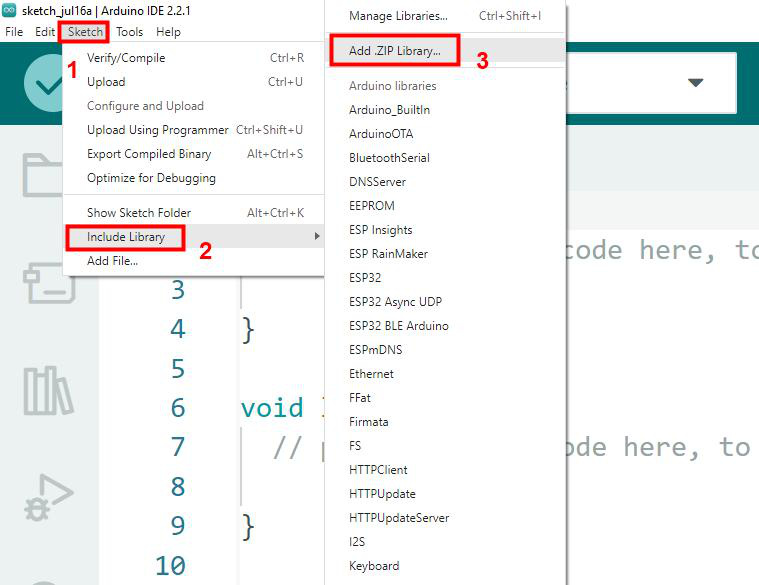Click line number 6 in editor gutter
The height and width of the screenshot is (585, 759).
click(178, 407)
